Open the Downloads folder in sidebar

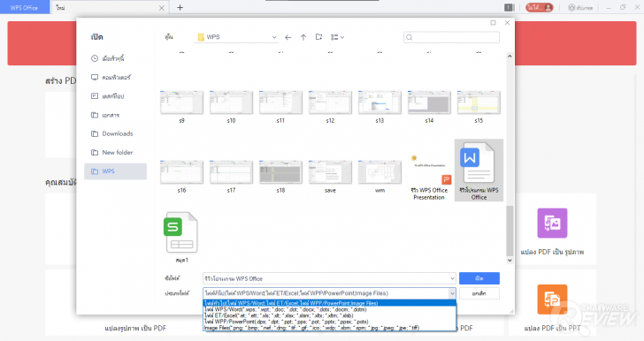[112, 133]
